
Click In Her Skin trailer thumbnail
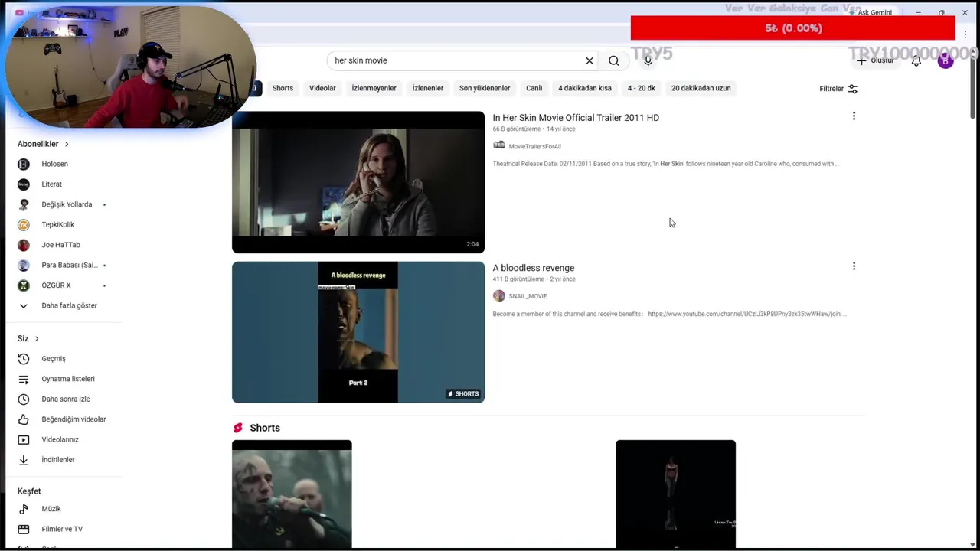[358, 182]
